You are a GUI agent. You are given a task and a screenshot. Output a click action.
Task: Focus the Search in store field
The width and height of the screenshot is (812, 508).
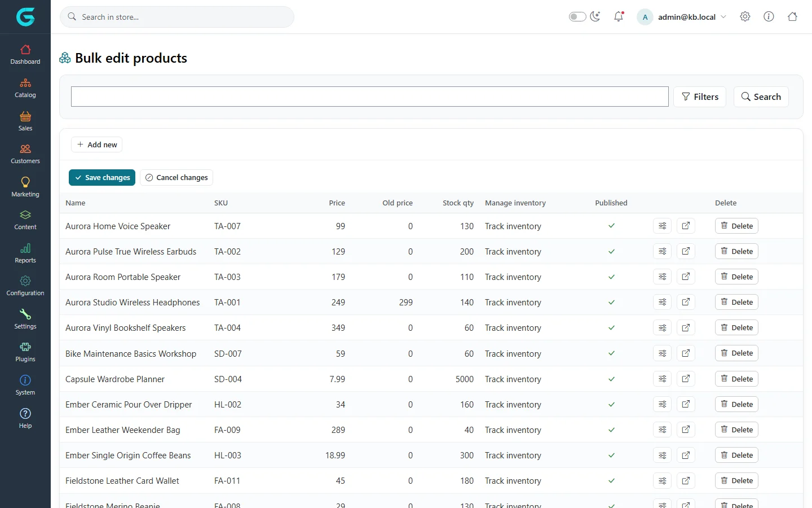tap(177, 17)
